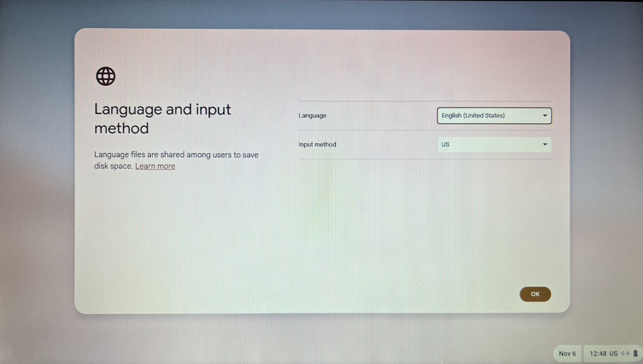The height and width of the screenshot is (364, 643).
Task: Click the divider line above the Language row
Action: 424,102
